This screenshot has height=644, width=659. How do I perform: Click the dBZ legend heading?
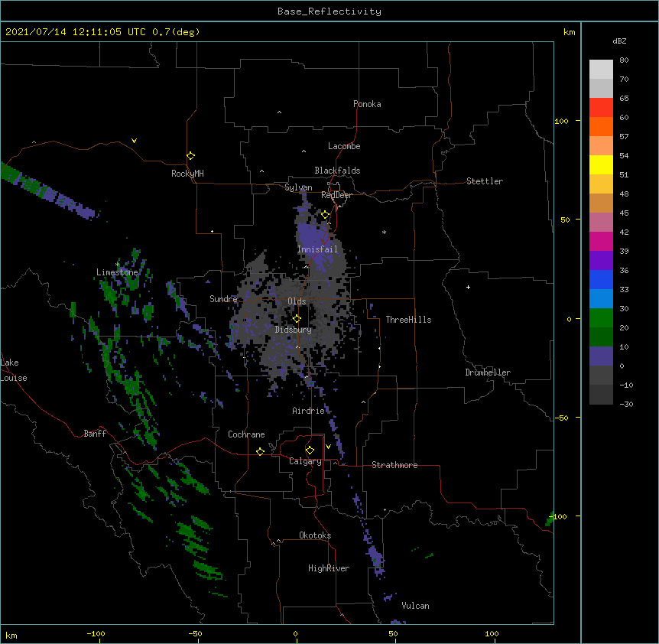619,41
